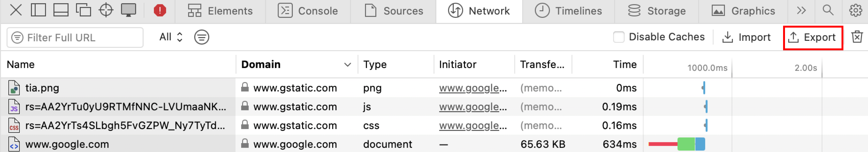Click the Import button
The height and width of the screenshot is (152, 868).
746,37
